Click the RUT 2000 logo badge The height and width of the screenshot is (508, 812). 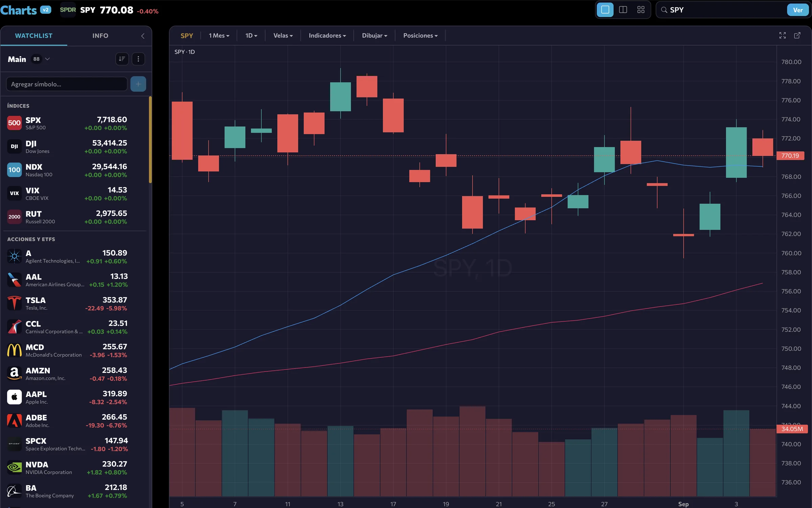tap(14, 217)
